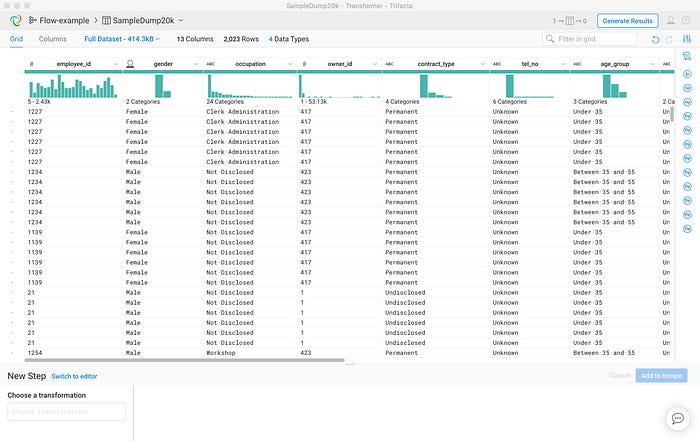Expand the SampleDump20k dataset chevron

tap(181, 21)
